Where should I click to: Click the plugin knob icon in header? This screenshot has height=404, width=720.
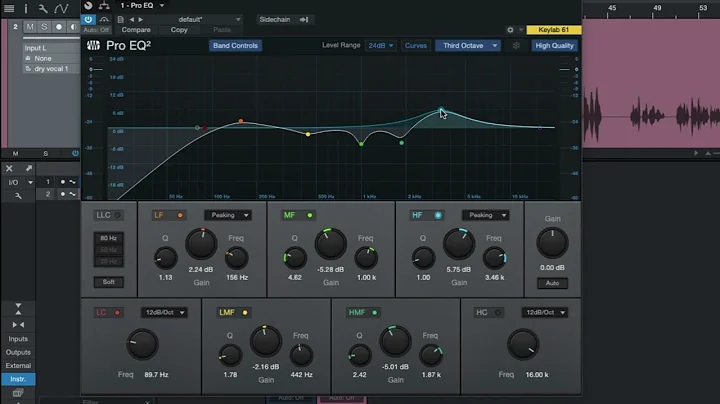tap(88, 6)
